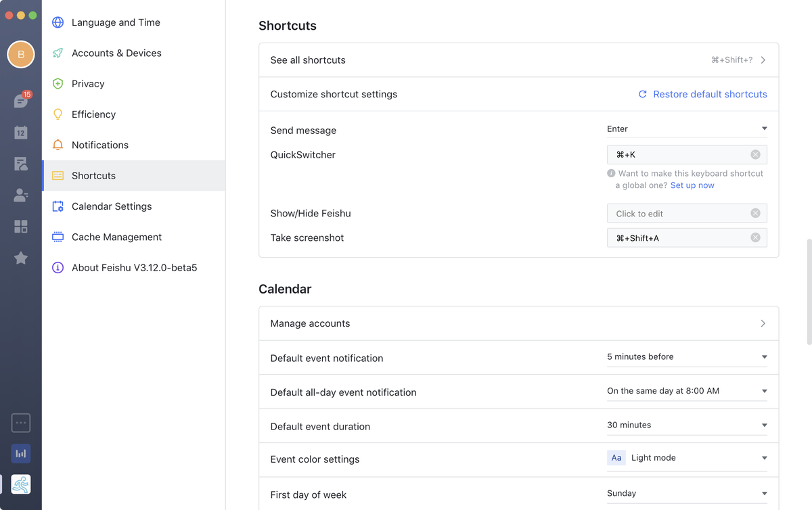
Task: Edit the Take screenshot shortcut field
Action: [x=687, y=237]
